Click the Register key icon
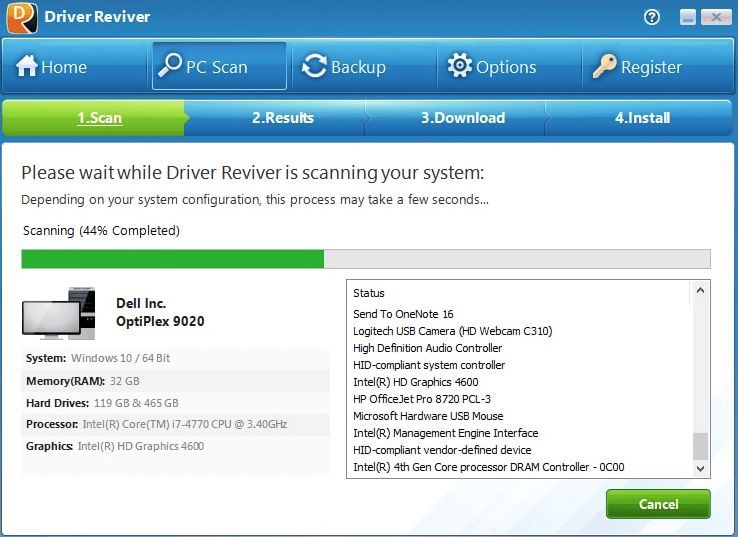The height and width of the screenshot is (537, 738). click(604, 65)
